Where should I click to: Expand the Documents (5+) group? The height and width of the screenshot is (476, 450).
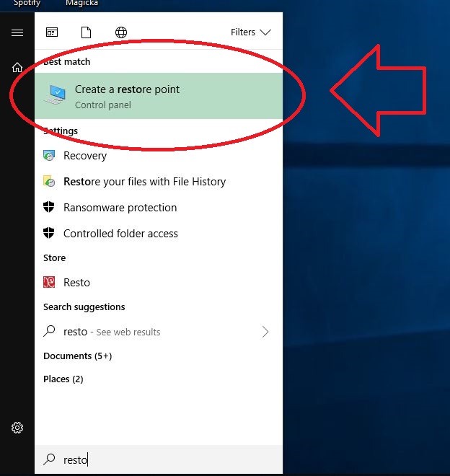(77, 356)
